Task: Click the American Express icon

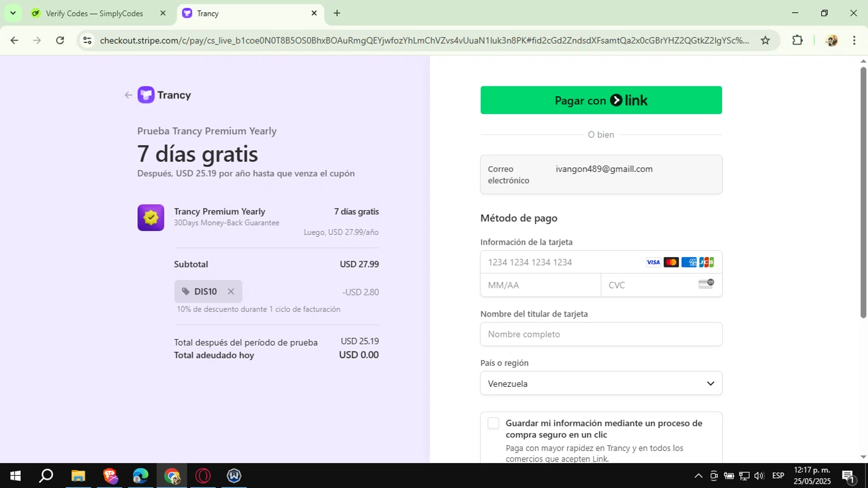Action: pos(689,262)
